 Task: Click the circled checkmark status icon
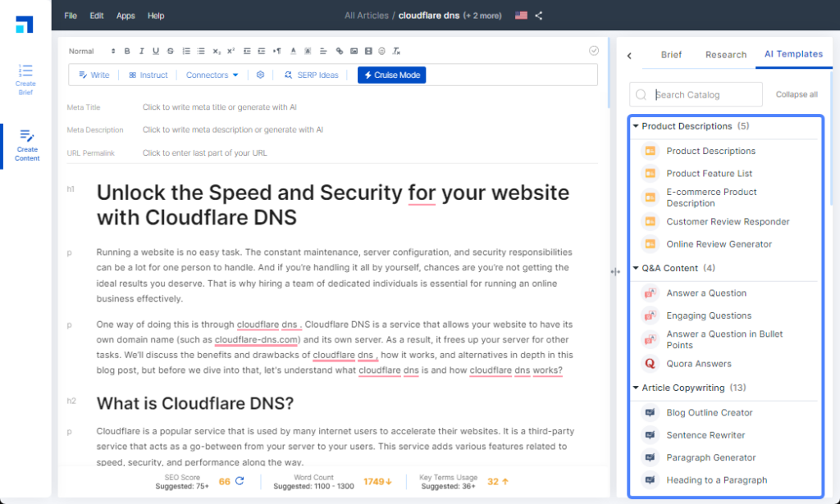(x=594, y=51)
